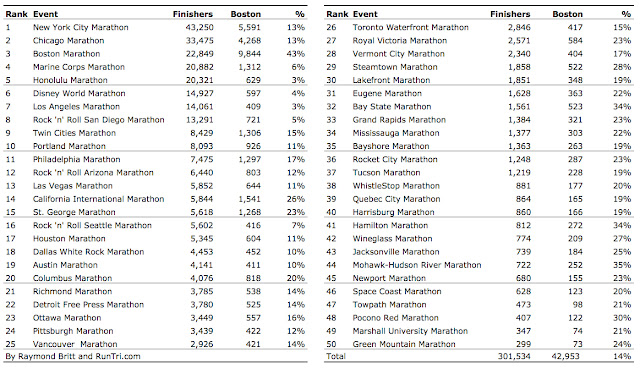Click By Raymond Britt and RunTri.com credit

(73, 356)
